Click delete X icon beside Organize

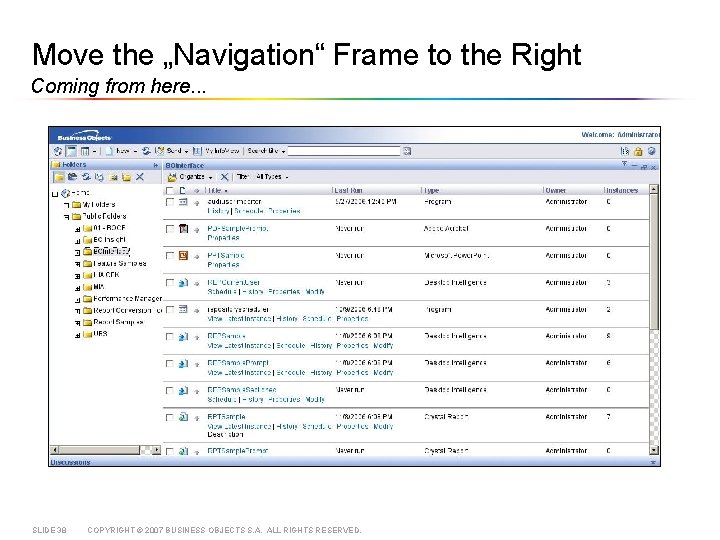point(224,177)
